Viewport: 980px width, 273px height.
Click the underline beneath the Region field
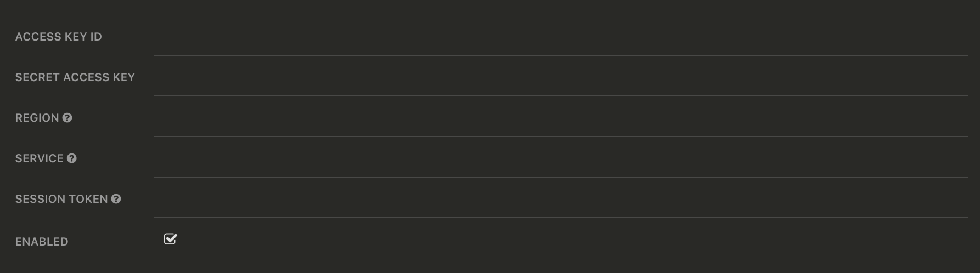click(x=561, y=136)
